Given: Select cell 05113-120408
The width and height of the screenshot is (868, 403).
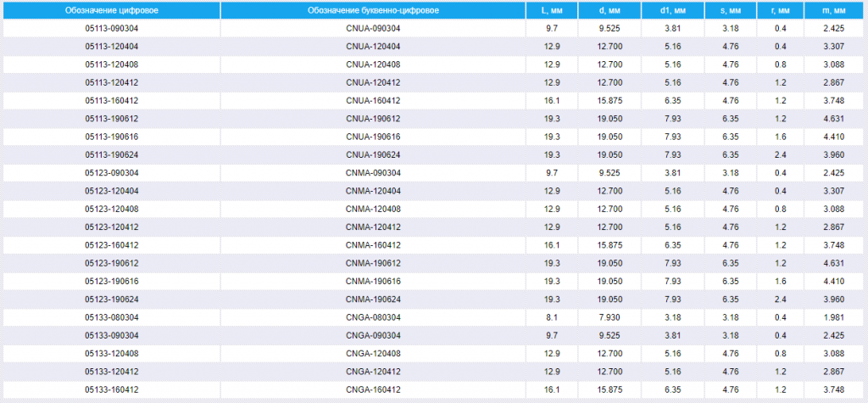Looking at the screenshot, I should click(x=112, y=64).
